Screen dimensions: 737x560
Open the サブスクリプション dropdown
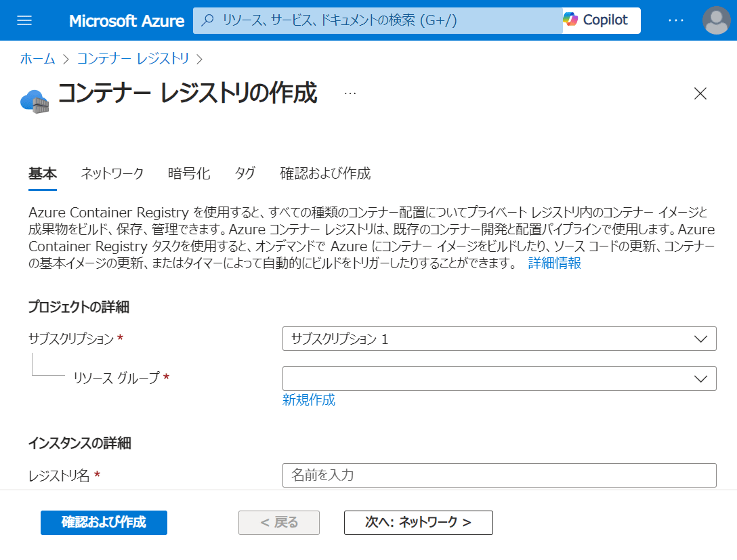[499, 339]
